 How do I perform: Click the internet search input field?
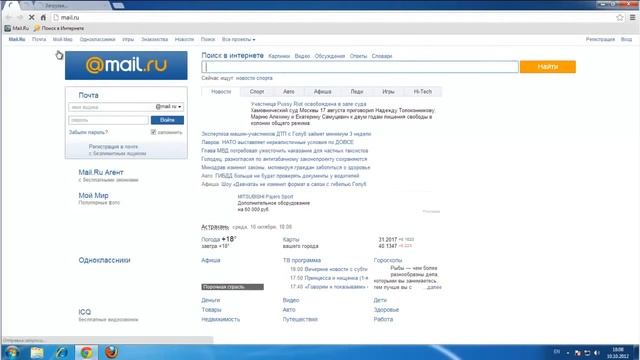click(360, 67)
